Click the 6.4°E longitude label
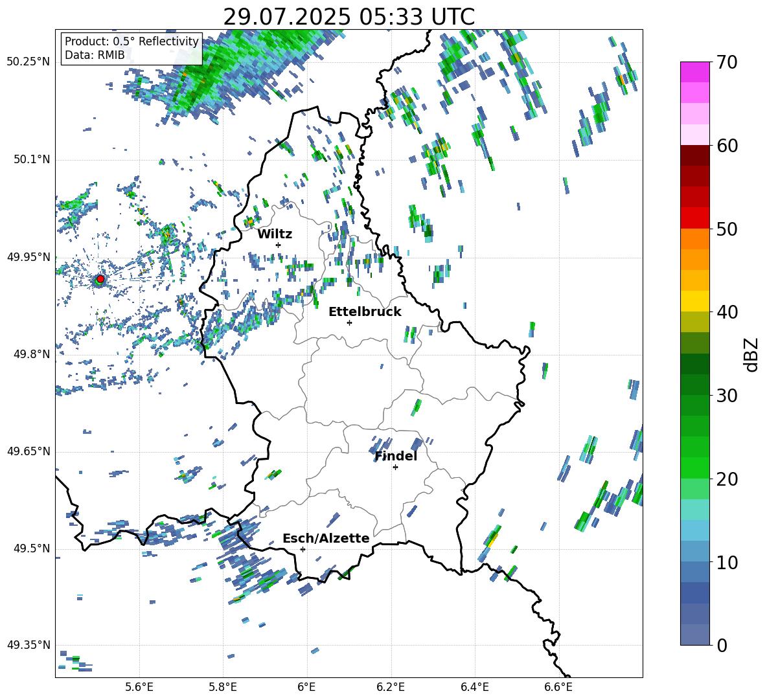Image resolution: width=767 pixels, height=700 pixels. [x=474, y=687]
